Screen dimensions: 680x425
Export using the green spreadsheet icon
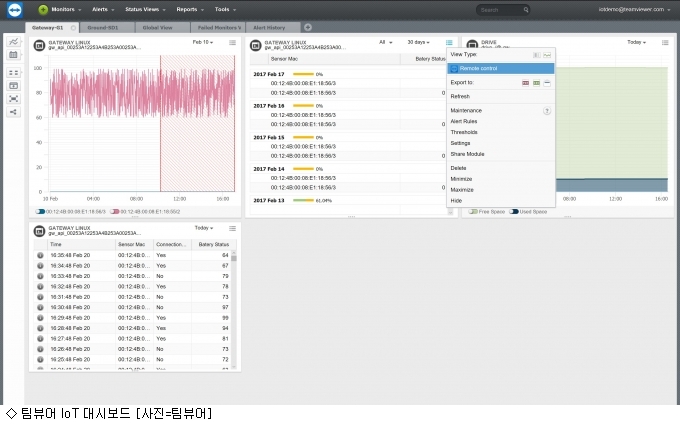click(x=536, y=83)
